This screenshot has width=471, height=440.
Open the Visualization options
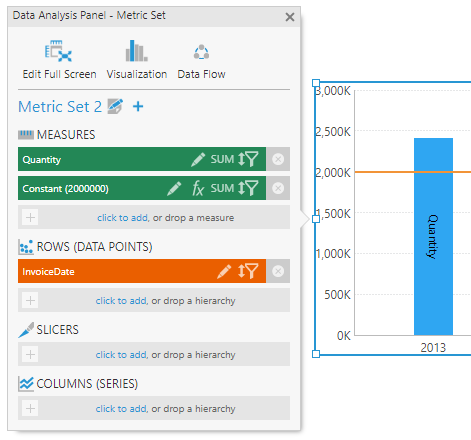137,60
